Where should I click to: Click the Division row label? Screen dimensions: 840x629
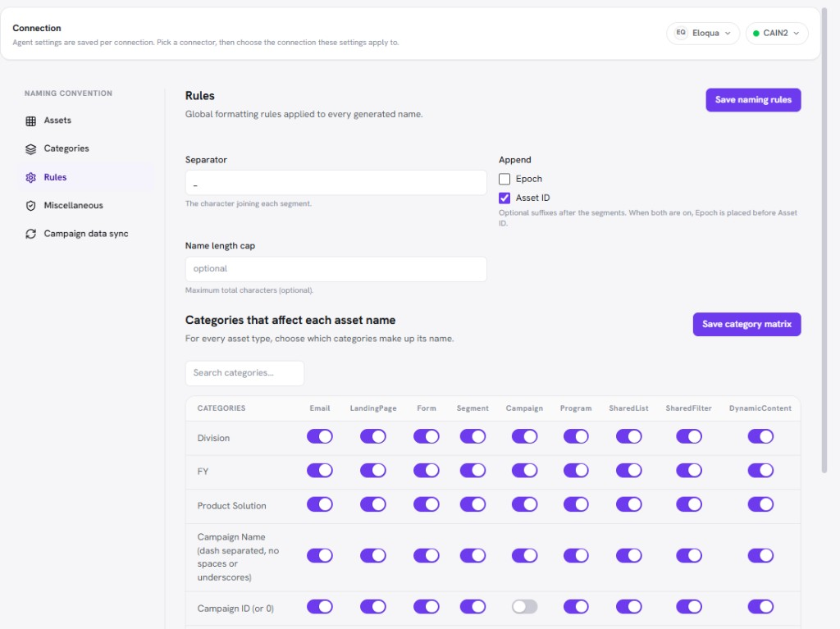point(213,438)
